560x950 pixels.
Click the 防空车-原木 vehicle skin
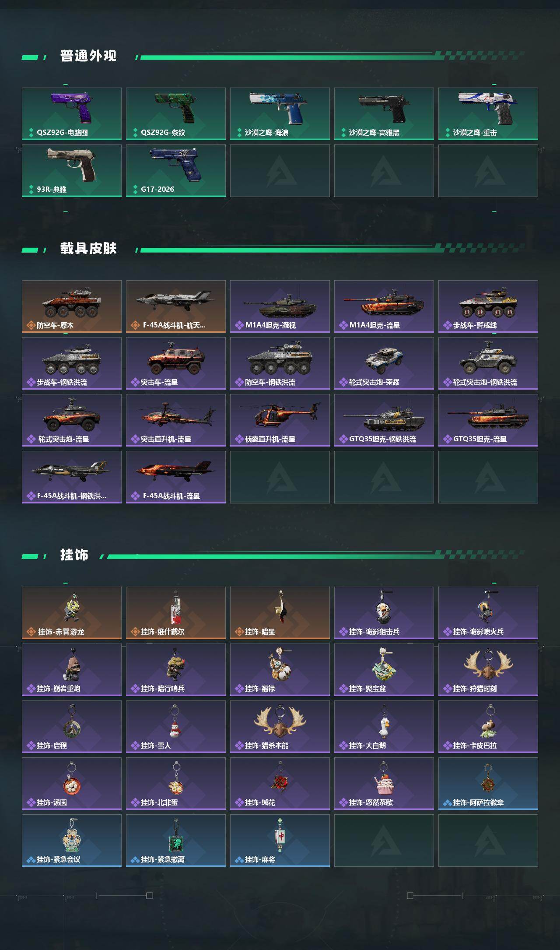coord(72,306)
